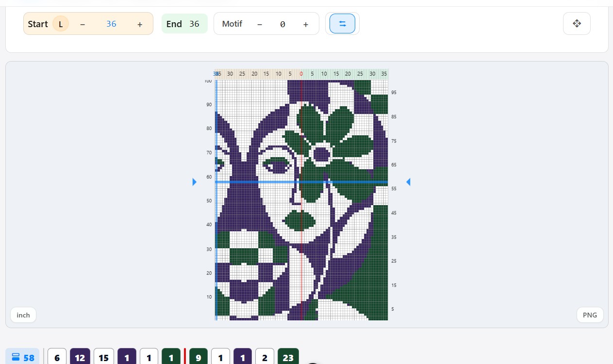Click the red 0 center ruler mark
Screen dimensions: 613x364
[x=301, y=74]
